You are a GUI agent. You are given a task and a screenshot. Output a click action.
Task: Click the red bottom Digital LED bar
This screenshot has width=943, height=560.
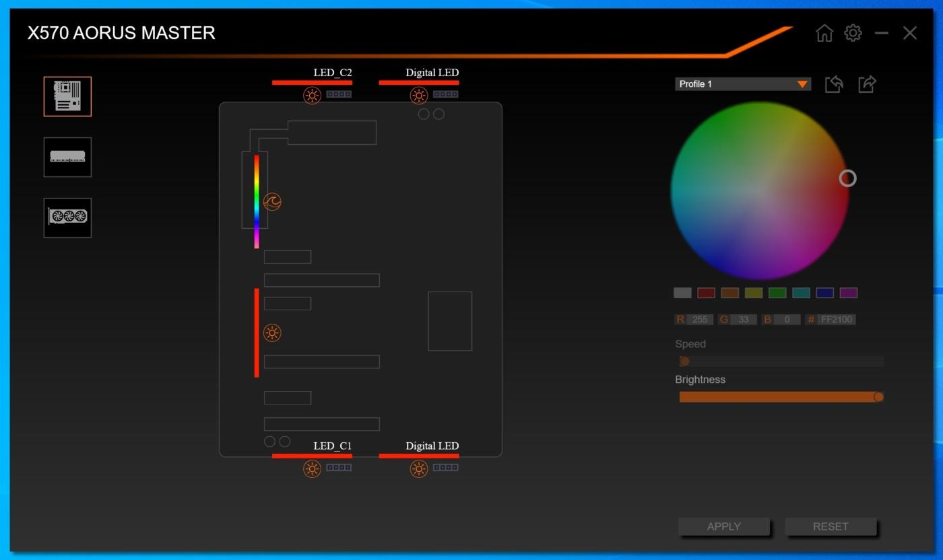coord(419,456)
